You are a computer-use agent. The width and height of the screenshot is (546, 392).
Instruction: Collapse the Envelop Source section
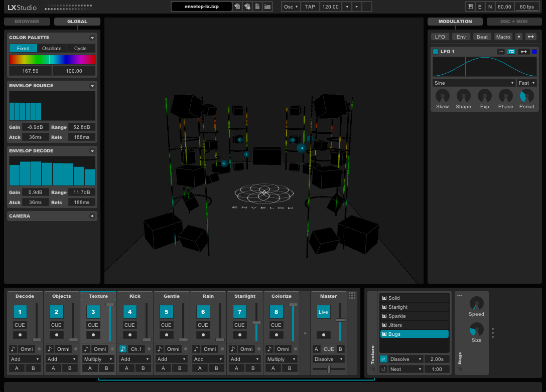click(x=92, y=86)
